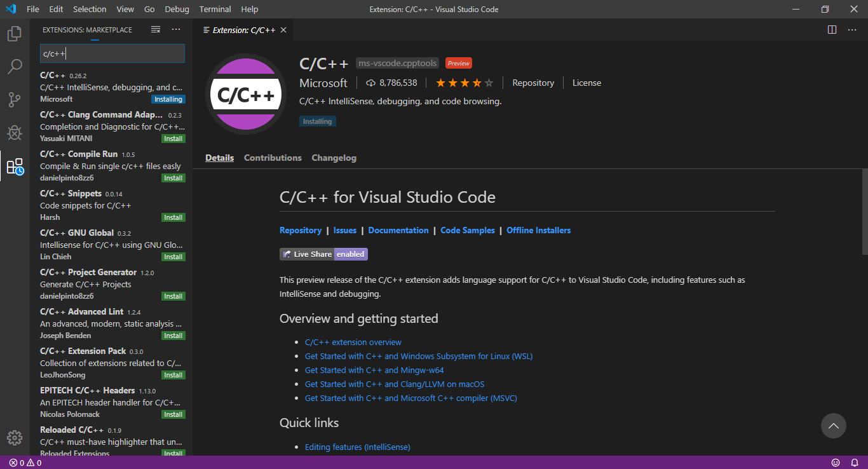Install C/C++ GNU Global extension

point(173,257)
